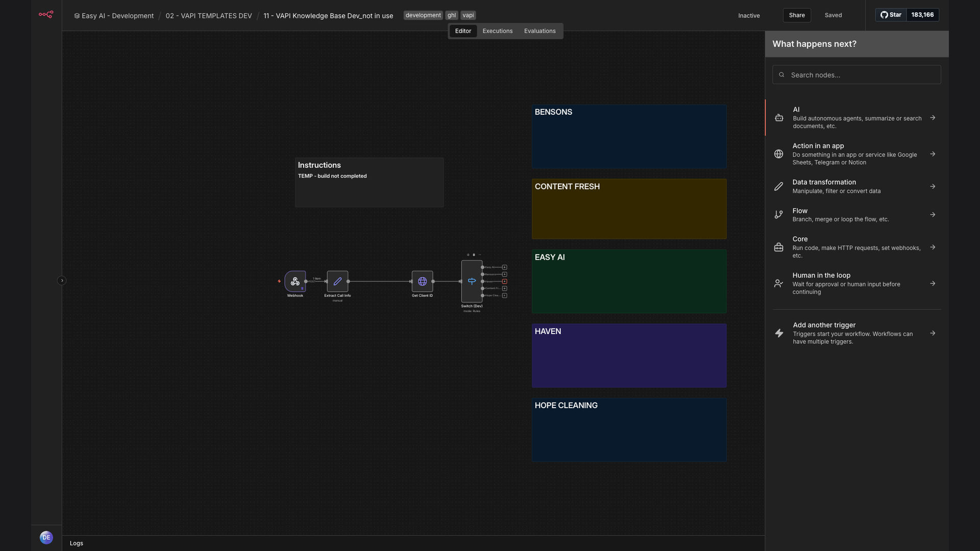Toggle the Inactive workflow status

(x=749, y=16)
